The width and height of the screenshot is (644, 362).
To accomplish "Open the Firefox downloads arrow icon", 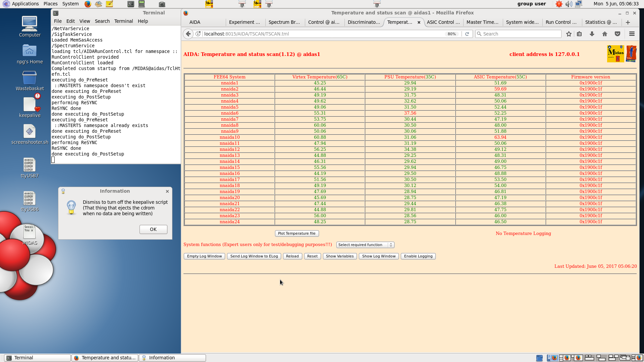I will [x=592, y=34].
